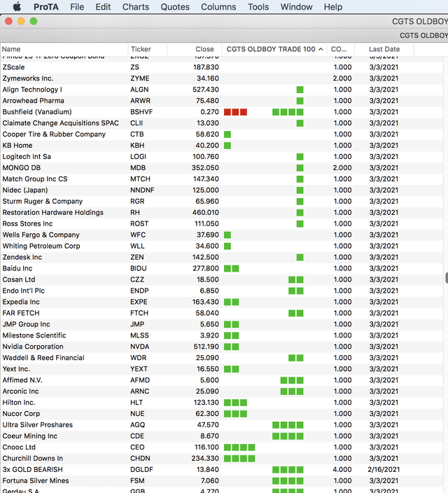
Task: Click the ENDP ticker cell
Action: pos(139,291)
